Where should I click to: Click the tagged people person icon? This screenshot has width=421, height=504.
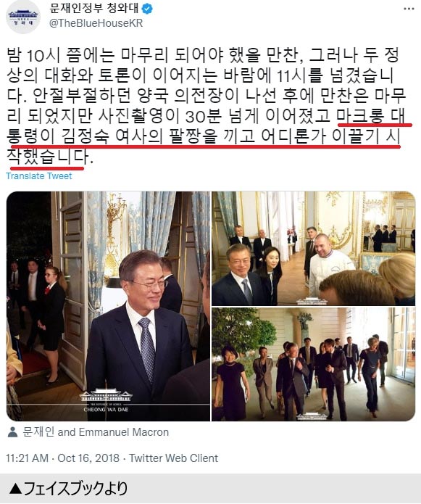click(12, 432)
